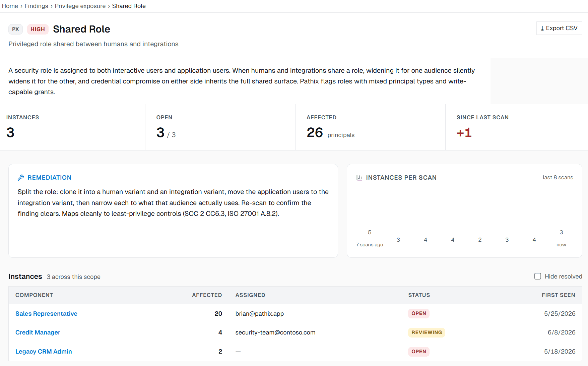
Task: Click the '7 scans ago' chart label
Action: tap(370, 245)
